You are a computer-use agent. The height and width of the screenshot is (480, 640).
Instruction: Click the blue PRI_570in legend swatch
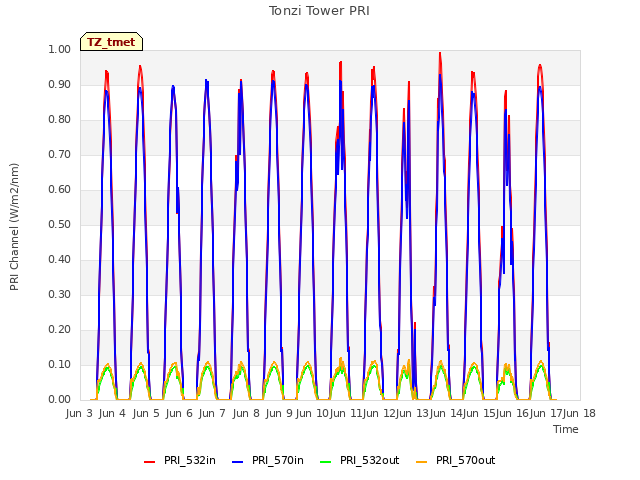(238, 462)
